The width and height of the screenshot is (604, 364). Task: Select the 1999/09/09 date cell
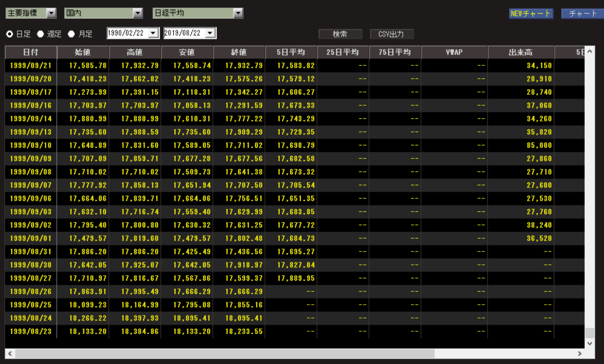tap(31, 159)
